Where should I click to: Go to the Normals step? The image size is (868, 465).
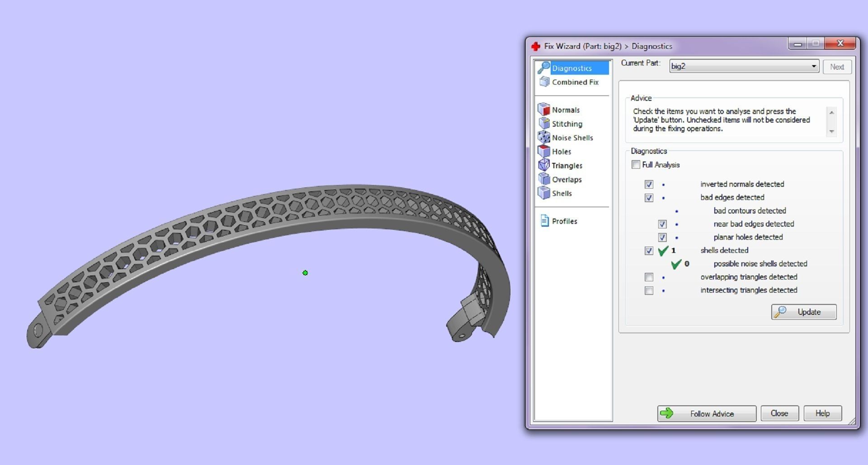point(566,110)
